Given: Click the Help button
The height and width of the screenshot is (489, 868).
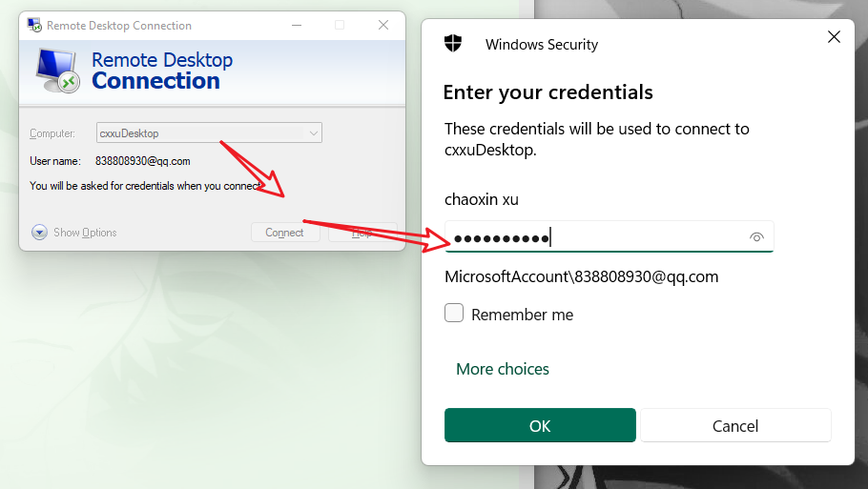Looking at the screenshot, I should pos(362,233).
